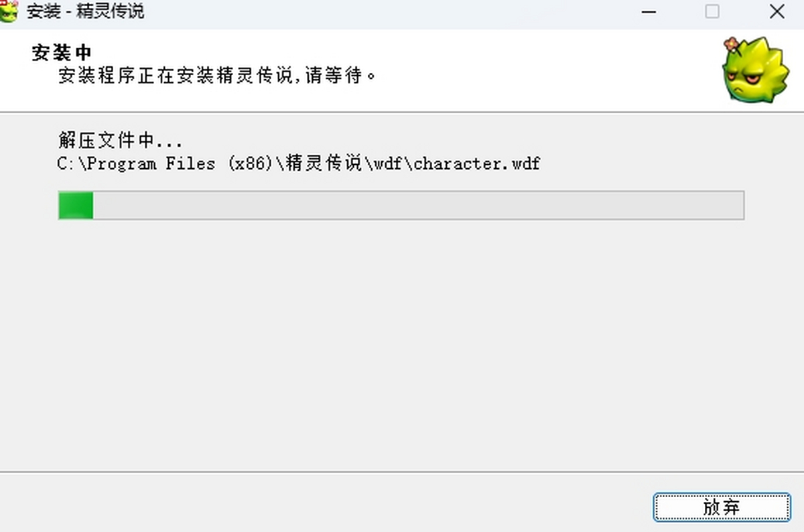The width and height of the screenshot is (804, 532).
Task: Click the window title text 安装 - 精灵传说
Action: [x=85, y=12]
